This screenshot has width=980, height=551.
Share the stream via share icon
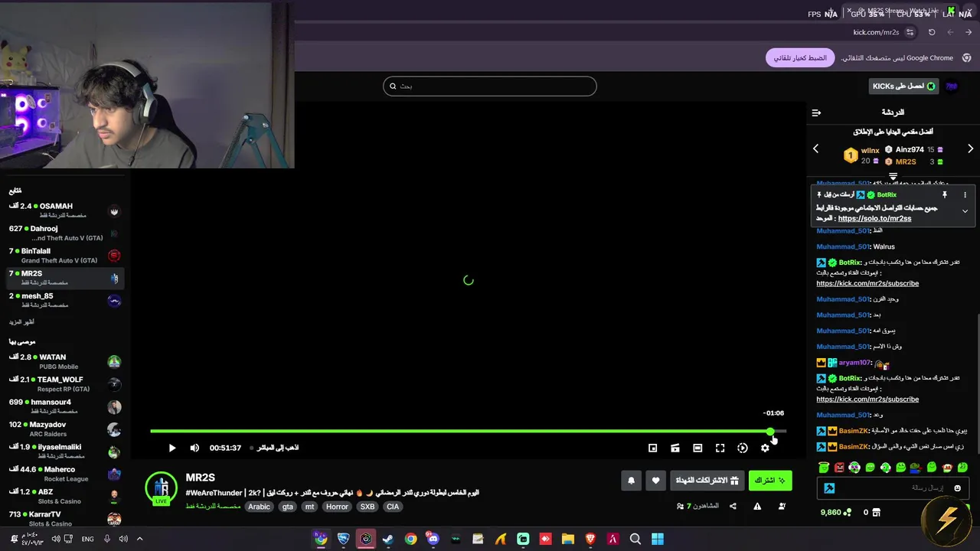(x=733, y=506)
